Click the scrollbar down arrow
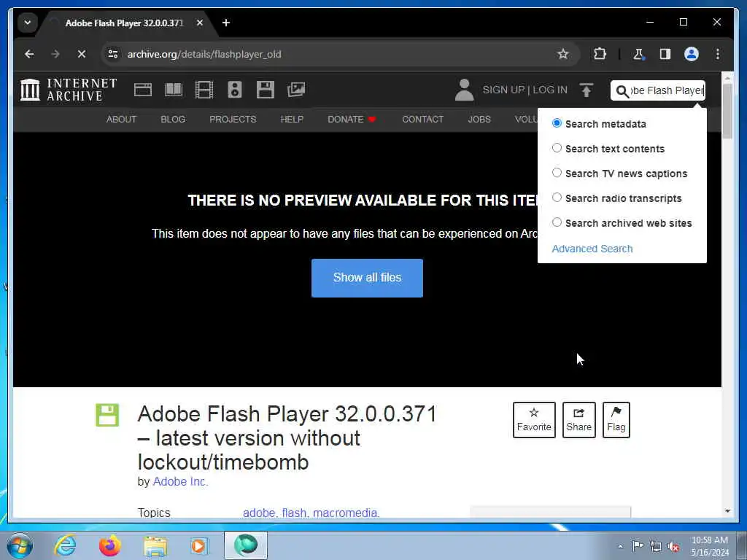 click(x=727, y=511)
